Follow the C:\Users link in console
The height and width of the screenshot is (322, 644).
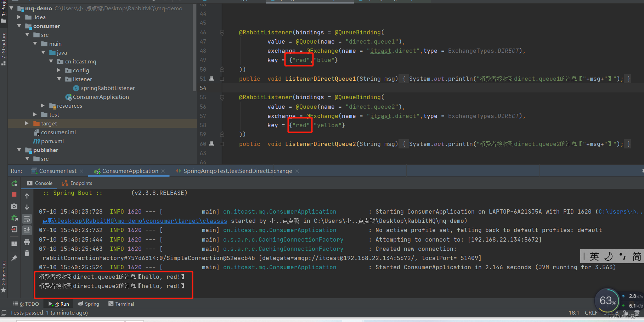click(620, 211)
